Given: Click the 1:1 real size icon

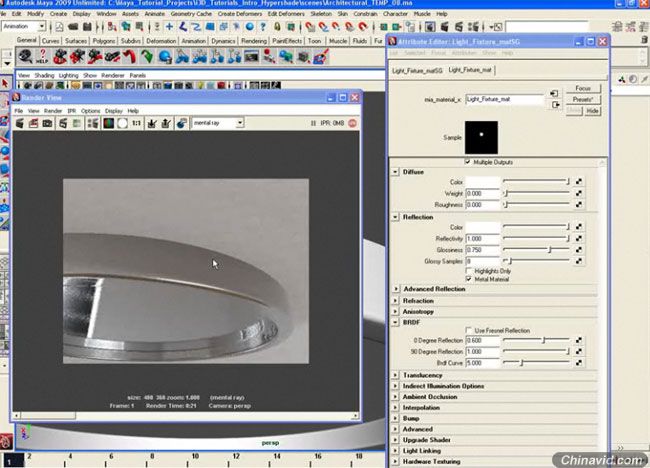Looking at the screenshot, I should tap(136, 123).
